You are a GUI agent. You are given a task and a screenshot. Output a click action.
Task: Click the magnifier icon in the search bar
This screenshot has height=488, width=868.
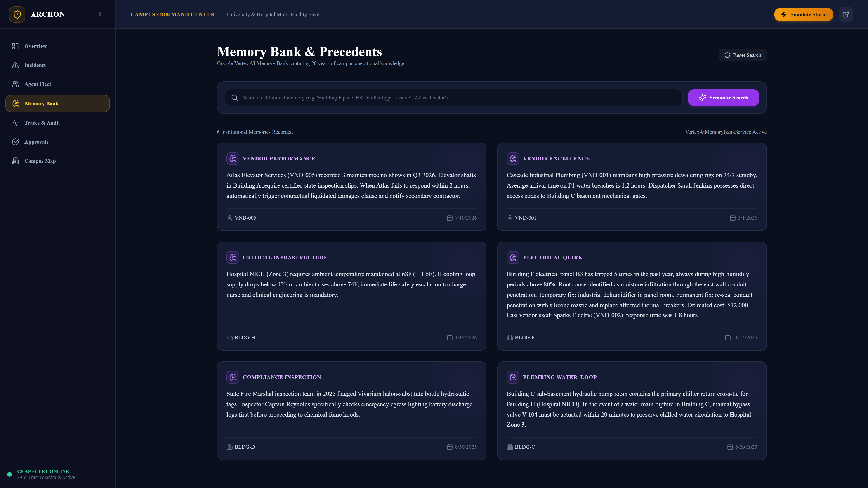tap(235, 98)
